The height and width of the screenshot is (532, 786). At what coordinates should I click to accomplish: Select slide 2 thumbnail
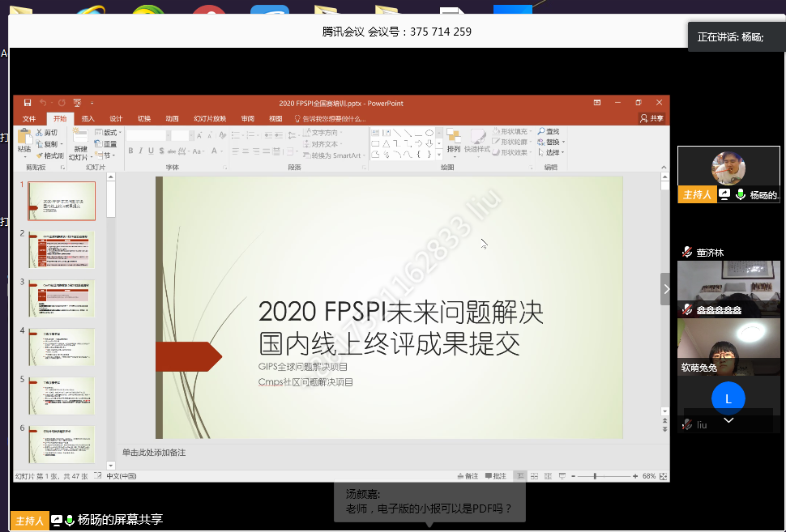pos(62,249)
